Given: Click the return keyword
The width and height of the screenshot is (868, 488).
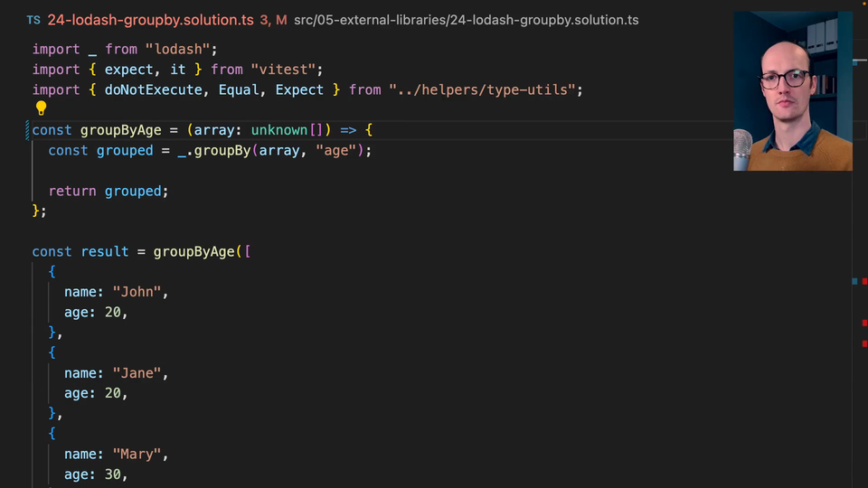Looking at the screenshot, I should (72, 191).
